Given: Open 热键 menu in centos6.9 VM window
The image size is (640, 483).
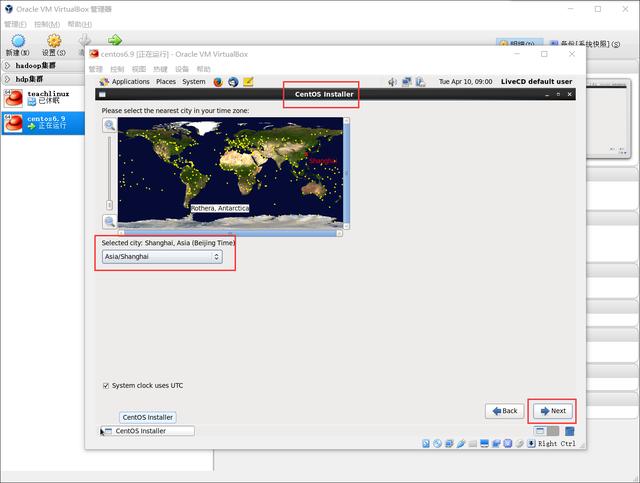Looking at the screenshot, I should click(160, 69).
